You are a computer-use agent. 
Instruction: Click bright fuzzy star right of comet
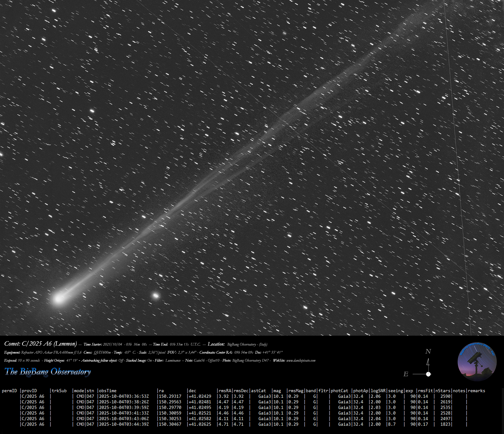click(x=156, y=296)
